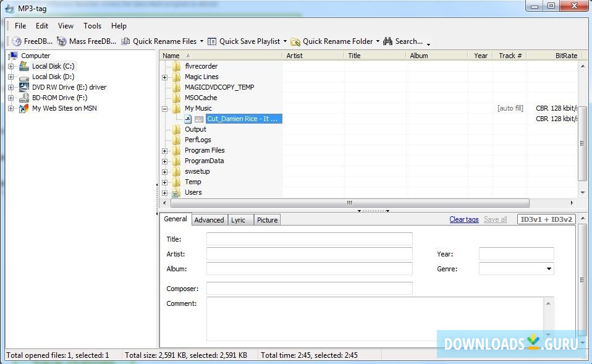Screen dimensions: 592x364
Task: Launch Mass FreeDB from toolbar
Action: (x=87, y=41)
